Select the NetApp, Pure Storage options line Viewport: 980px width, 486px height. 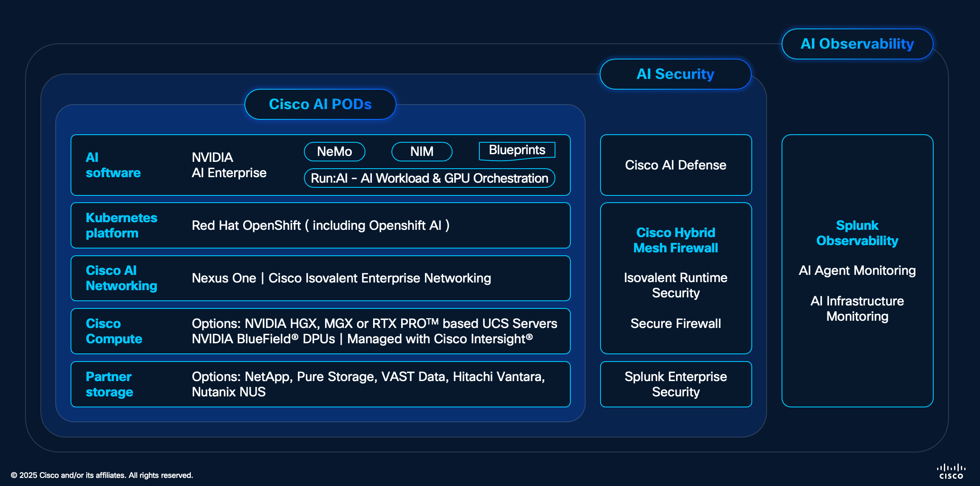[x=368, y=376]
